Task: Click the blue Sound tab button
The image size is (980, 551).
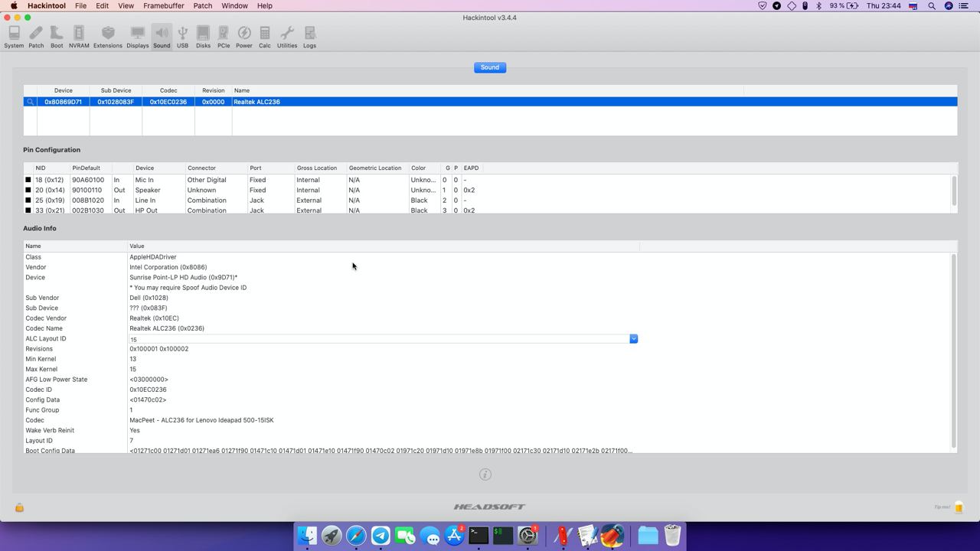Action: click(x=490, y=67)
